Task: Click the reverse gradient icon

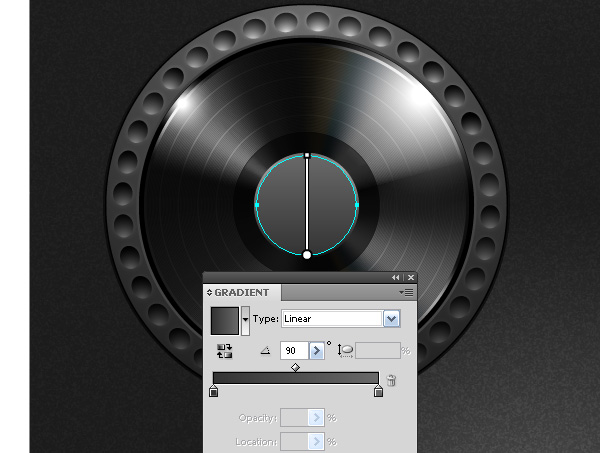Action: [x=225, y=351]
